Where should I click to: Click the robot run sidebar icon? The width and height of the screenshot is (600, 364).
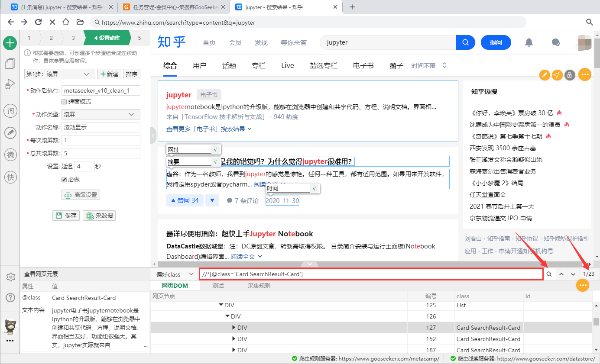(10, 84)
